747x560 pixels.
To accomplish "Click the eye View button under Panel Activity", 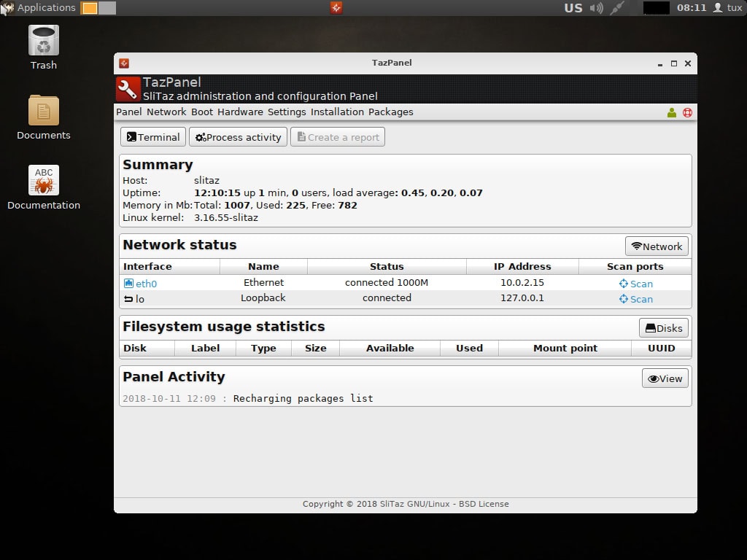I will [x=665, y=378].
